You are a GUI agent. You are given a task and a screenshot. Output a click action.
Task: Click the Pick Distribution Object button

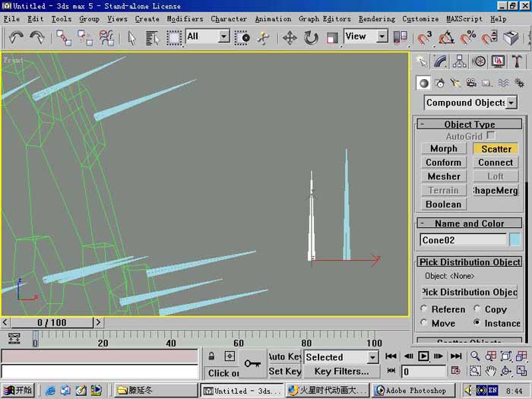click(469, 292)
